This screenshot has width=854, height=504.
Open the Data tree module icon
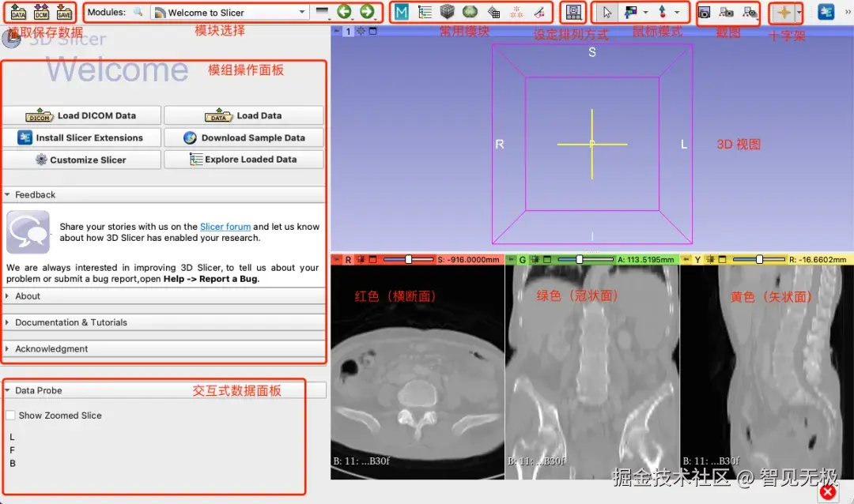(x=425, y=12)
